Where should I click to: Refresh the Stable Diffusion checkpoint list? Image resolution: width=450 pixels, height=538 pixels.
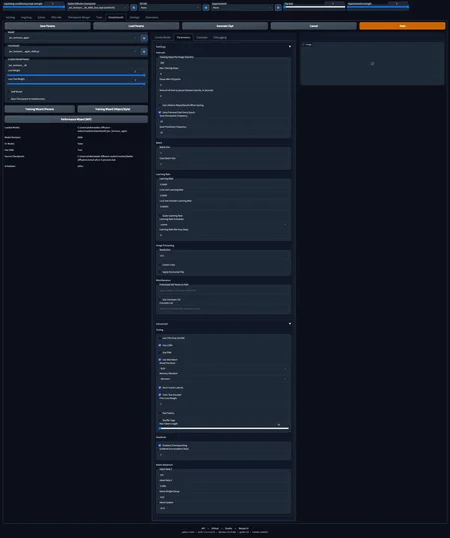pyautogui.click(x=134, y=8)
